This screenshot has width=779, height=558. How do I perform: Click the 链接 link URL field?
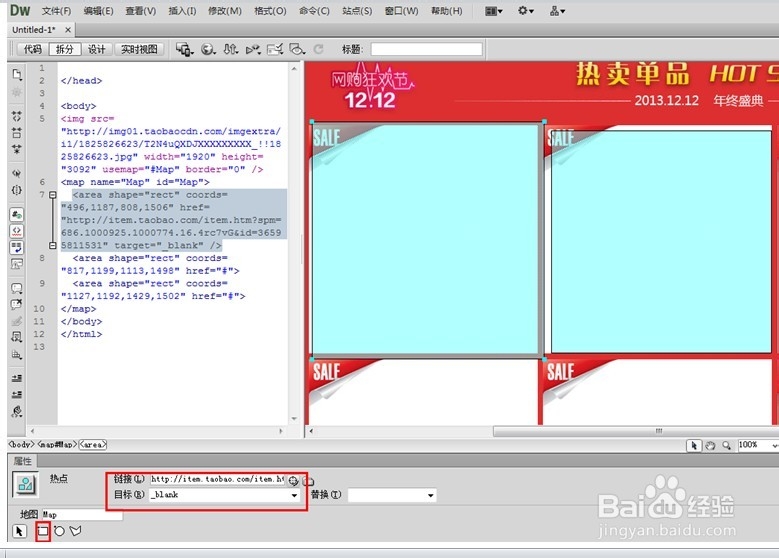click(217, 479)
